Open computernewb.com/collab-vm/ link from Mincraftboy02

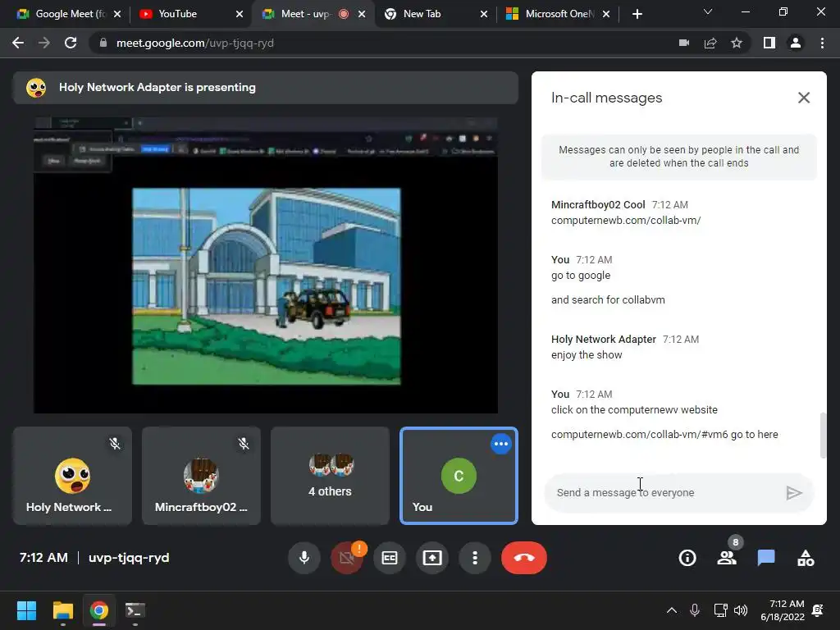click(x=626, y=220)
